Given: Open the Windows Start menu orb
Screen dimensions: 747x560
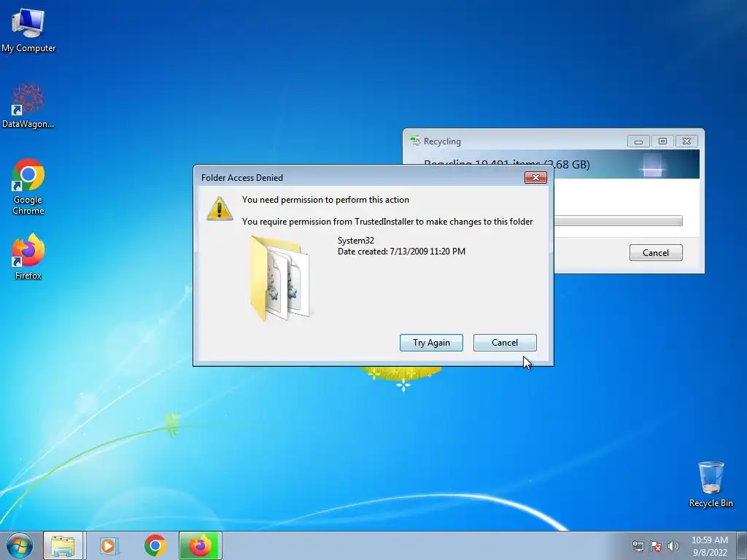Looking at the screenshot, I should (20, 545).
